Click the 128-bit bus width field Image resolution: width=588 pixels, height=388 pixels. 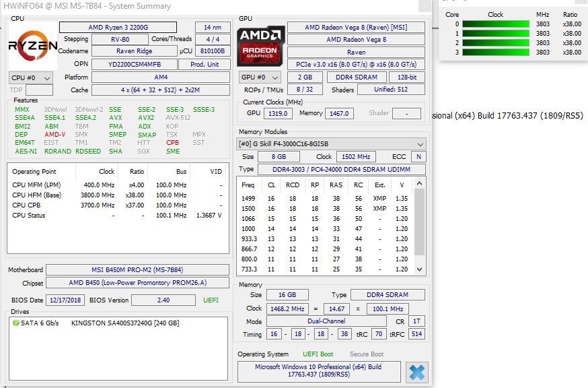coord(407,77)
